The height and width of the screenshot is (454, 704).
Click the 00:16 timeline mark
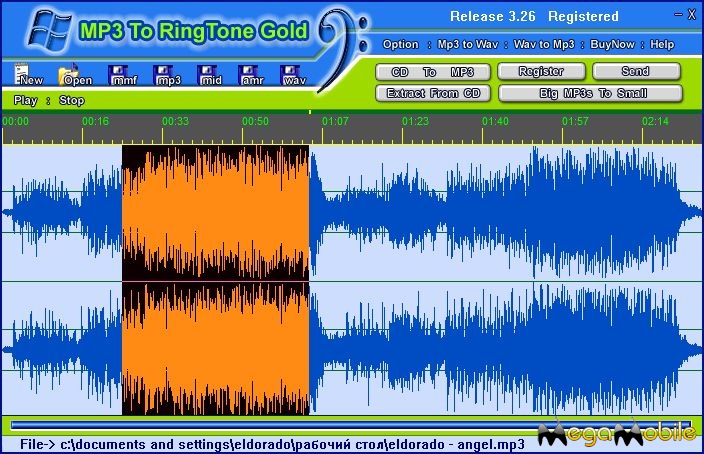(96, 121)
